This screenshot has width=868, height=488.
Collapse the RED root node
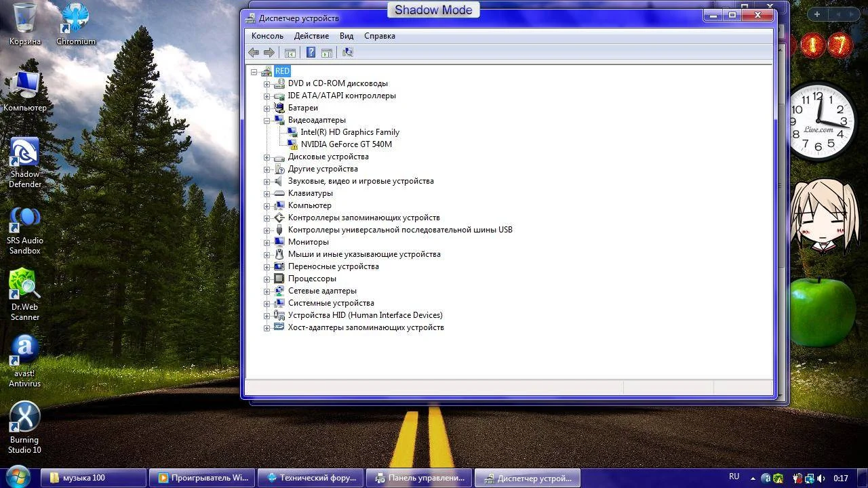254,71
